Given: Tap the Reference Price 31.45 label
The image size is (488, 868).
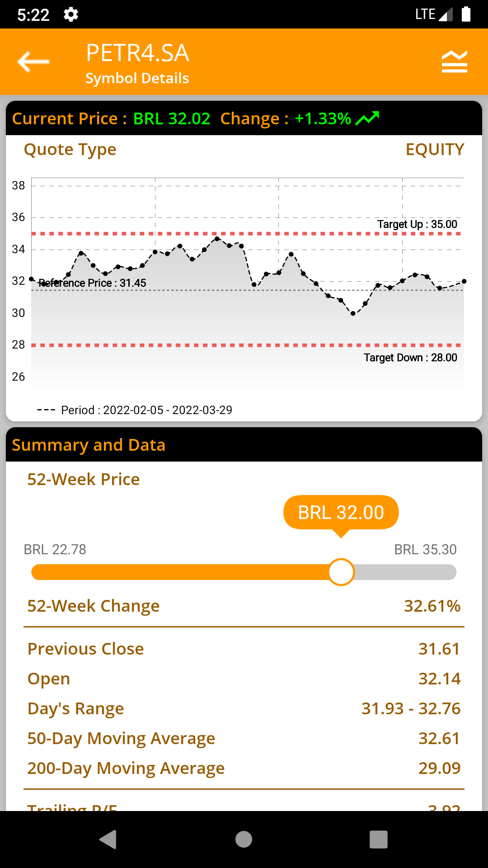Looking at the screenshot, I should pos(93,283).
